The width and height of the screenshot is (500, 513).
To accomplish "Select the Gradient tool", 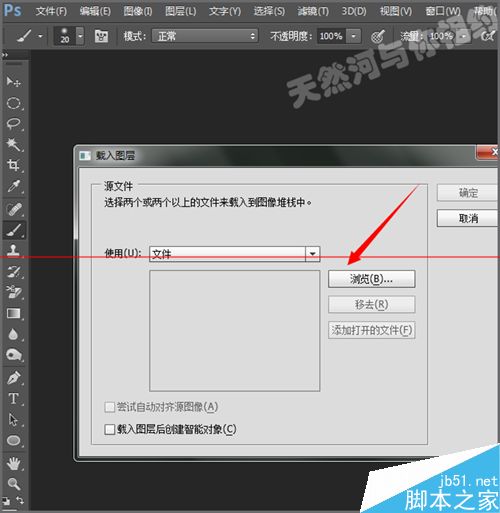I will click(x=13, y=313).
